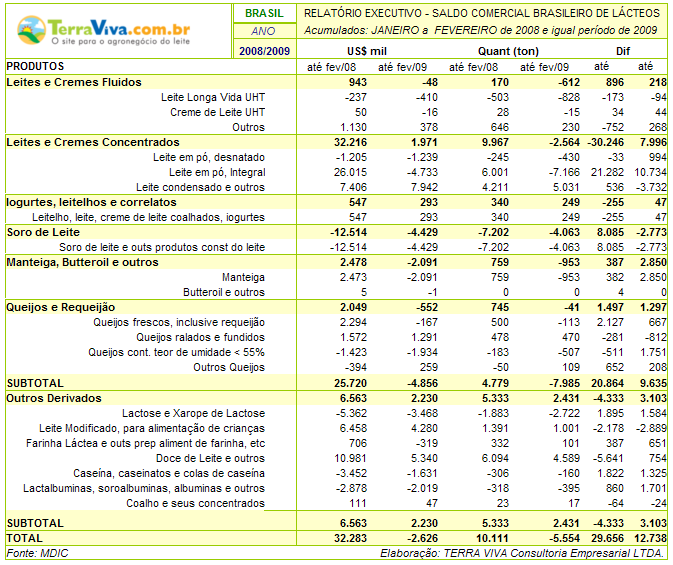Click the Butteroil e outros subrow label

[x=224, y=292]
